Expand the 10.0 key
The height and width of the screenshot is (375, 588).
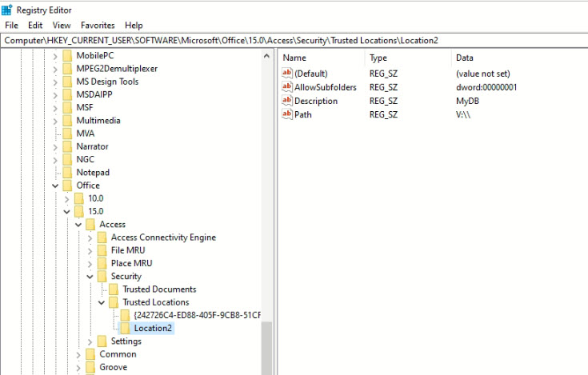coord(66,198)
